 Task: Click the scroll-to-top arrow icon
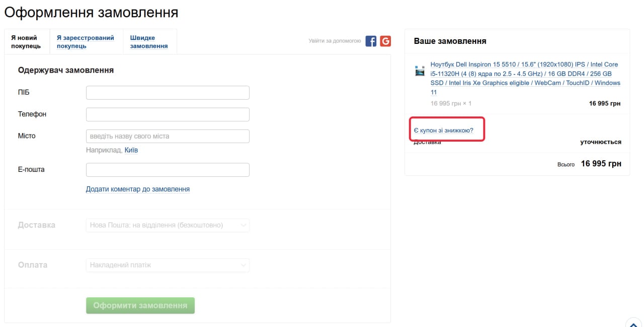(633, 323)
